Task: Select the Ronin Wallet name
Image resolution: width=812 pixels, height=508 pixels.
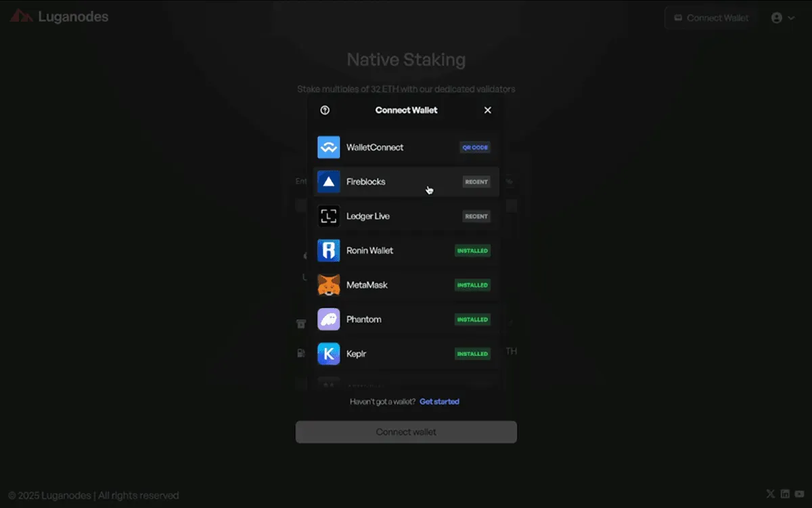Action: (370, 251)
